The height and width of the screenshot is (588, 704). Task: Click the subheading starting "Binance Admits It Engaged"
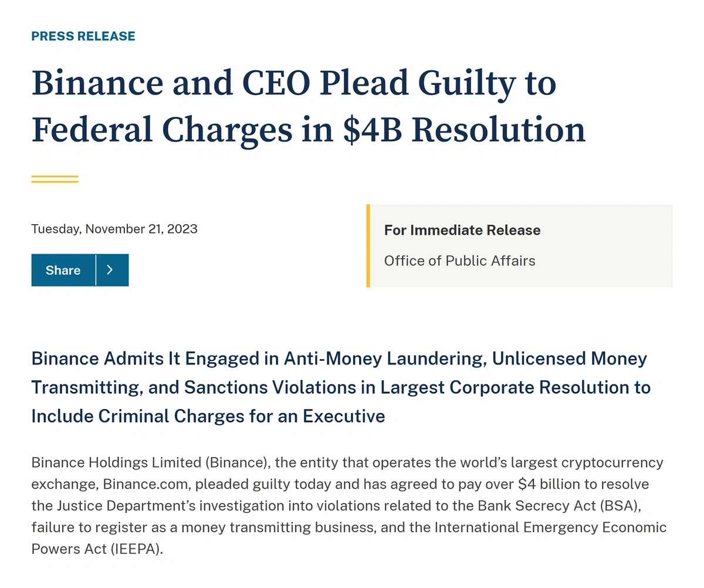coord(341,387)
